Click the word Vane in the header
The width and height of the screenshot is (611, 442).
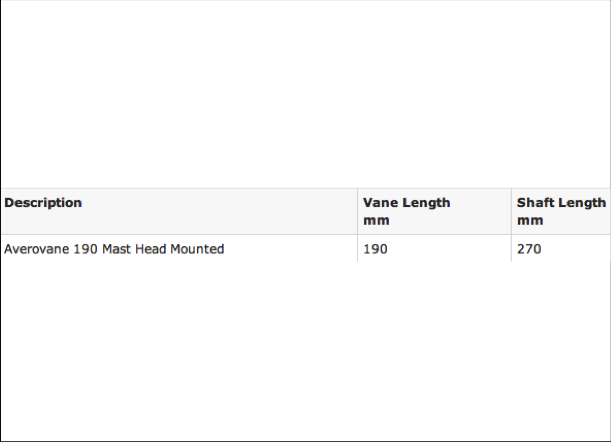380,203
